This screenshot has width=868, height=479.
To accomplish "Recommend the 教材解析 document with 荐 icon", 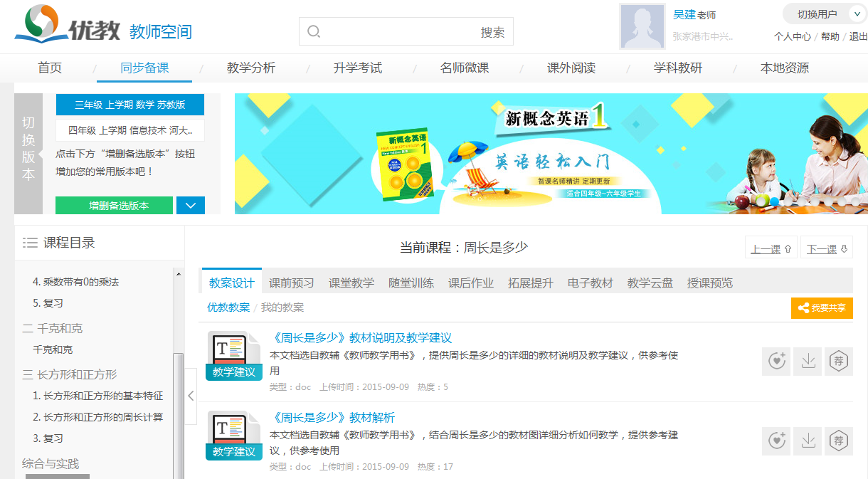I will pyautogui.click(x=839, y=441).
